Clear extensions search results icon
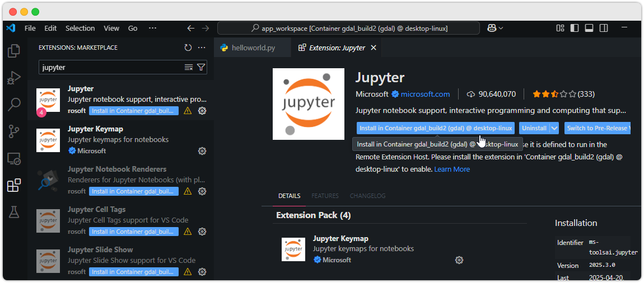The height and width of the screenshot is (283, 644). pos(189,67)
